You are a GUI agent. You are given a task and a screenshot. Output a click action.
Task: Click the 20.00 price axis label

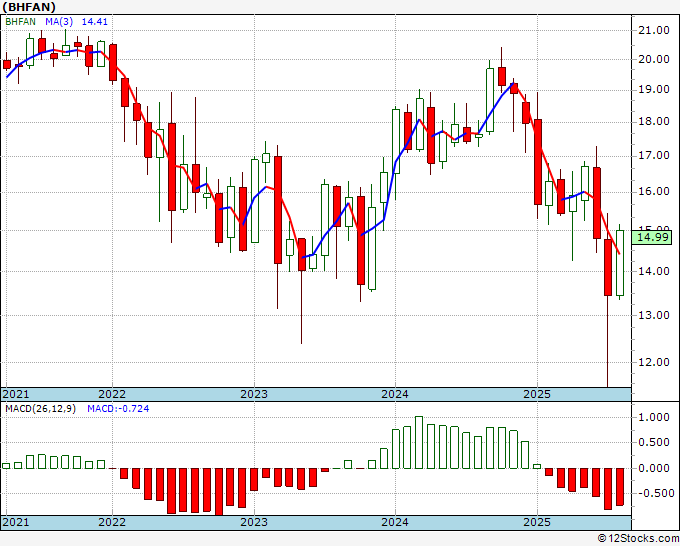[654, 59]
